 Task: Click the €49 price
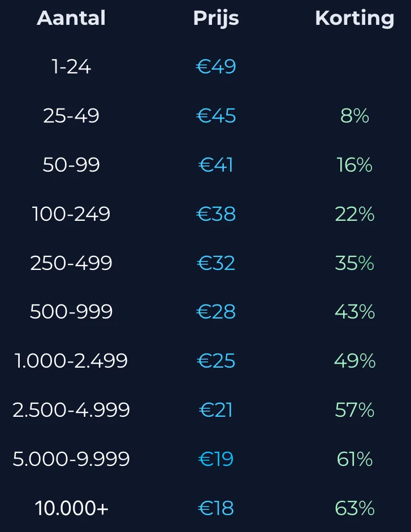[216, 67]
